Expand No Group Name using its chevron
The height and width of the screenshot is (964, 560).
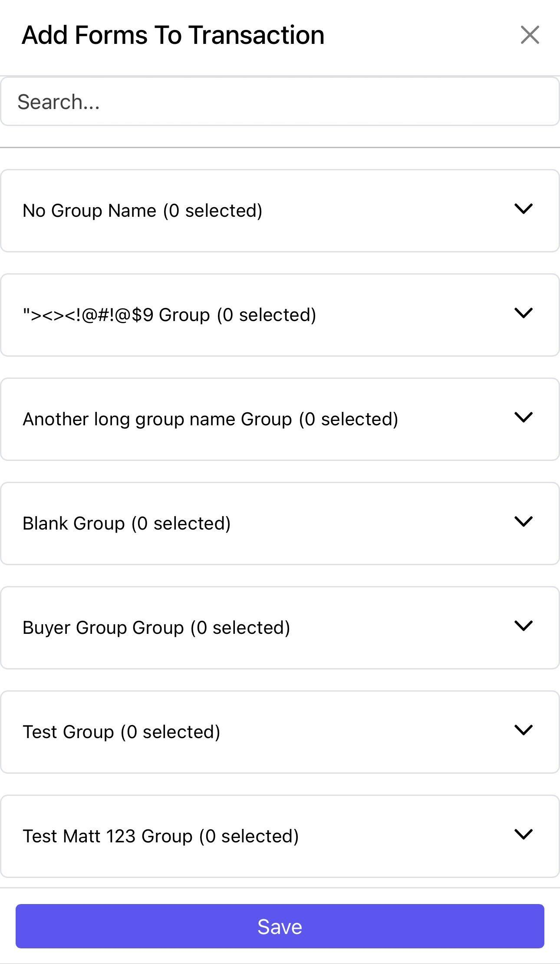point(523,209)
